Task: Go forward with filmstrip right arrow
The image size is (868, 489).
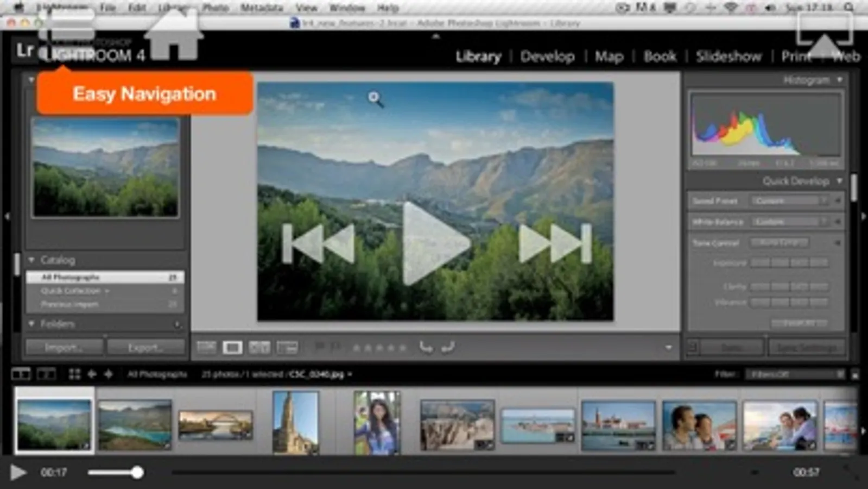Action: [x=108, y=374]
